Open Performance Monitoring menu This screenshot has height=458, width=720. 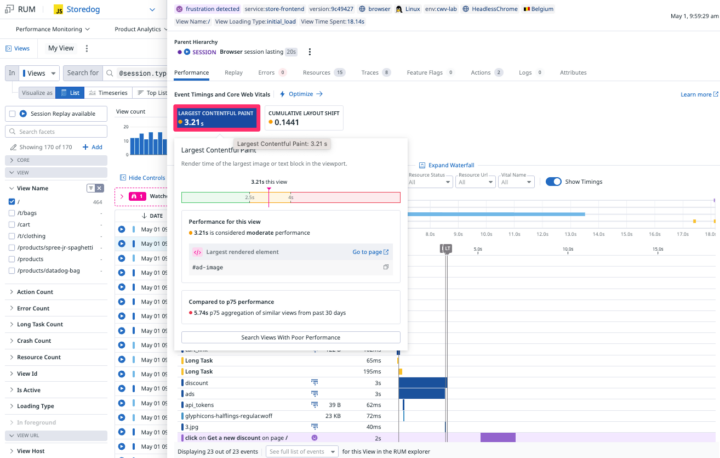(x=52, y=29)
